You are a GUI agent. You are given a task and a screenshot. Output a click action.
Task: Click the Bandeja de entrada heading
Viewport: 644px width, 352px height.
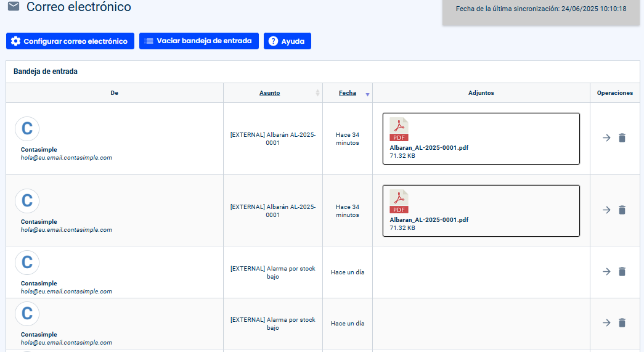(x=46, y=72)
